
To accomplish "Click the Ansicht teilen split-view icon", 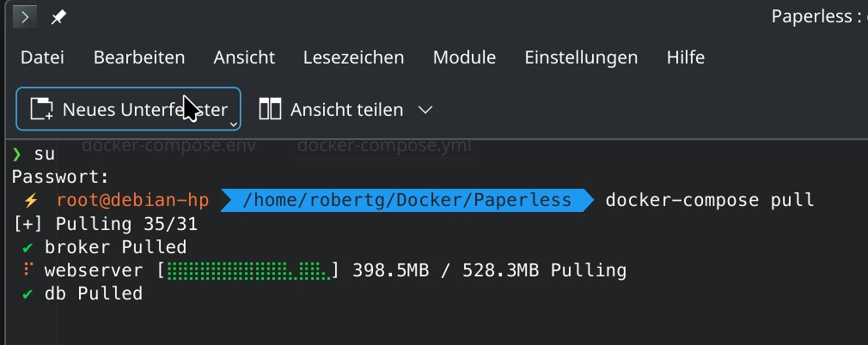I will coord(271,109).
